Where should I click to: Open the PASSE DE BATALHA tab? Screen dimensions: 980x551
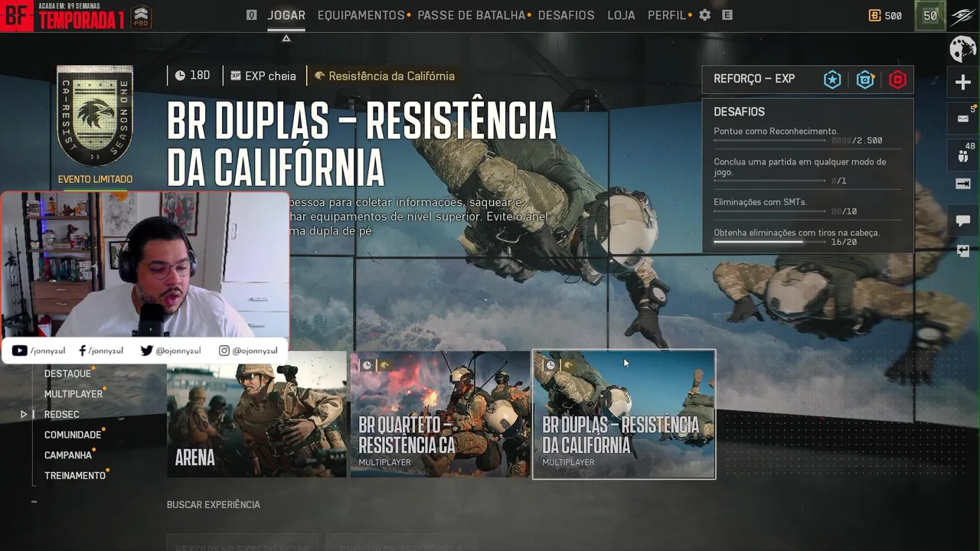tap(472, 15)
